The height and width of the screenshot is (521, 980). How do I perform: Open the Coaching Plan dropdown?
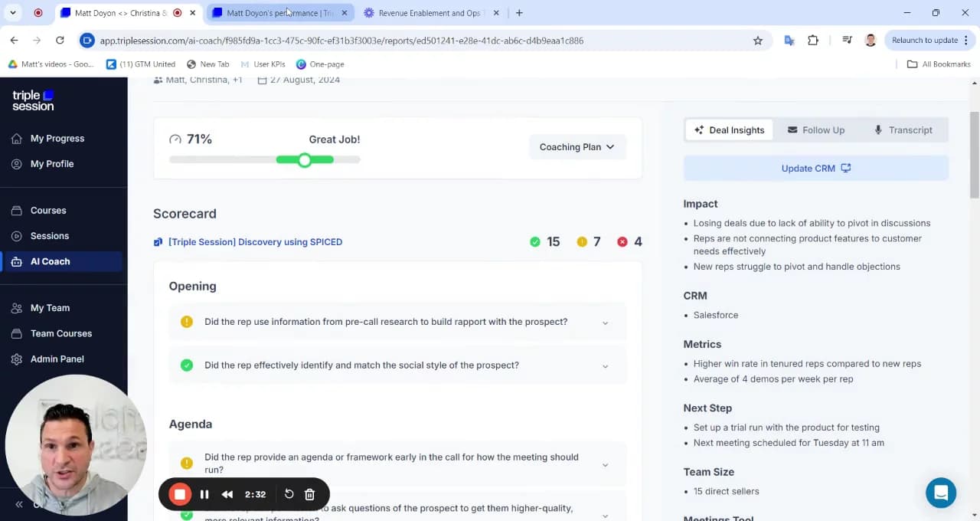[577, 147]
